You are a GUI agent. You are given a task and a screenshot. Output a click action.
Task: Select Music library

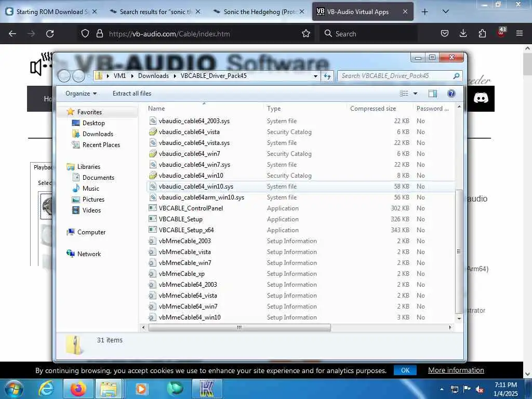coord(90,188)
